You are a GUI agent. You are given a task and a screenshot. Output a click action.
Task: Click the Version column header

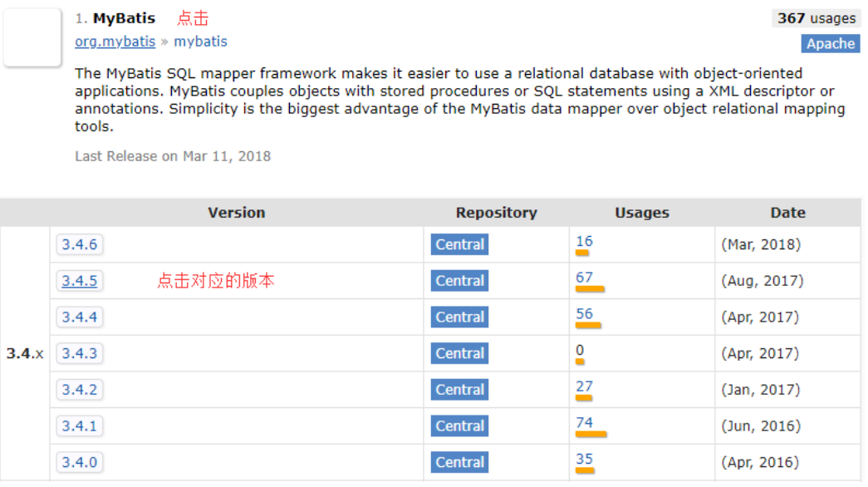point(237,213)
